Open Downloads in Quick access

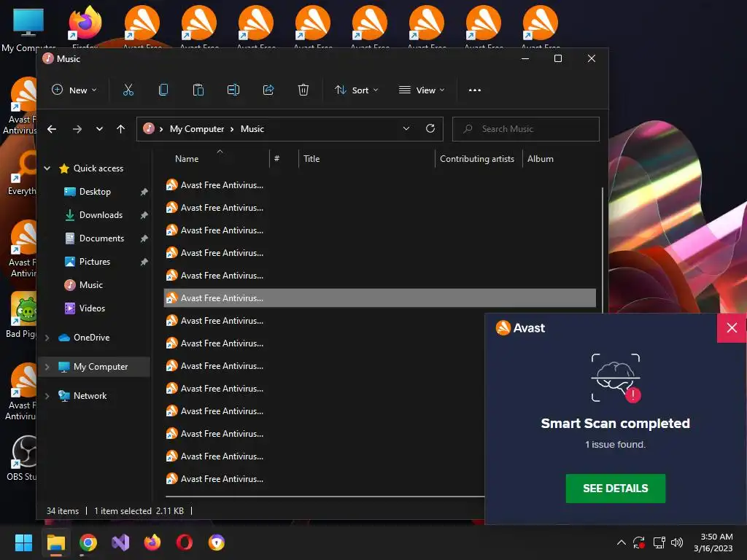(101, 215)
